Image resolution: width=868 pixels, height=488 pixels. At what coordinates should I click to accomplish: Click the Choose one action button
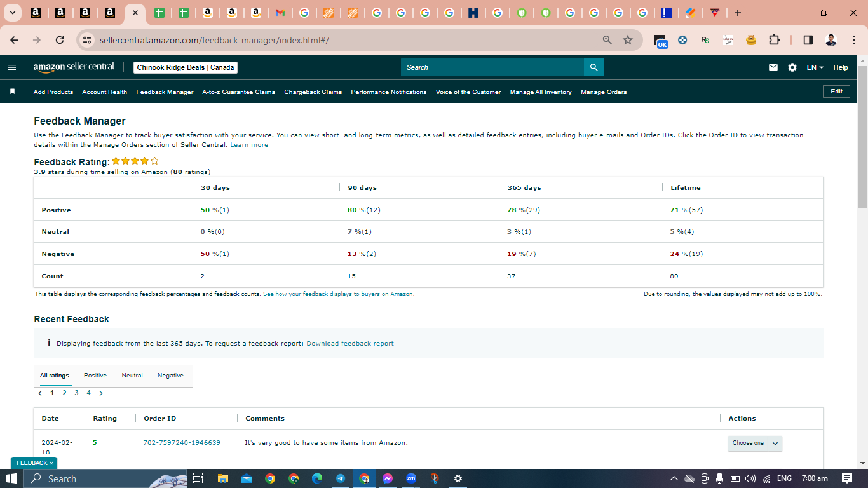[748, 443]
